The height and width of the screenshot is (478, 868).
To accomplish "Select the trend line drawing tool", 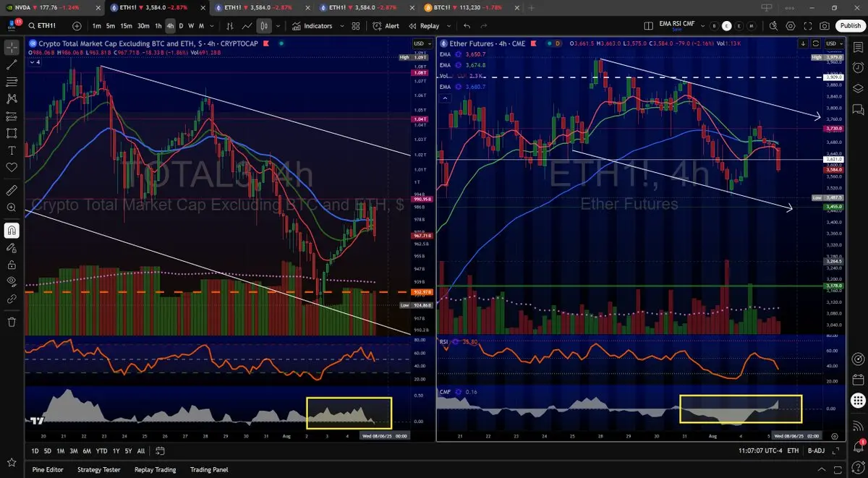I will tap(12, 65).
